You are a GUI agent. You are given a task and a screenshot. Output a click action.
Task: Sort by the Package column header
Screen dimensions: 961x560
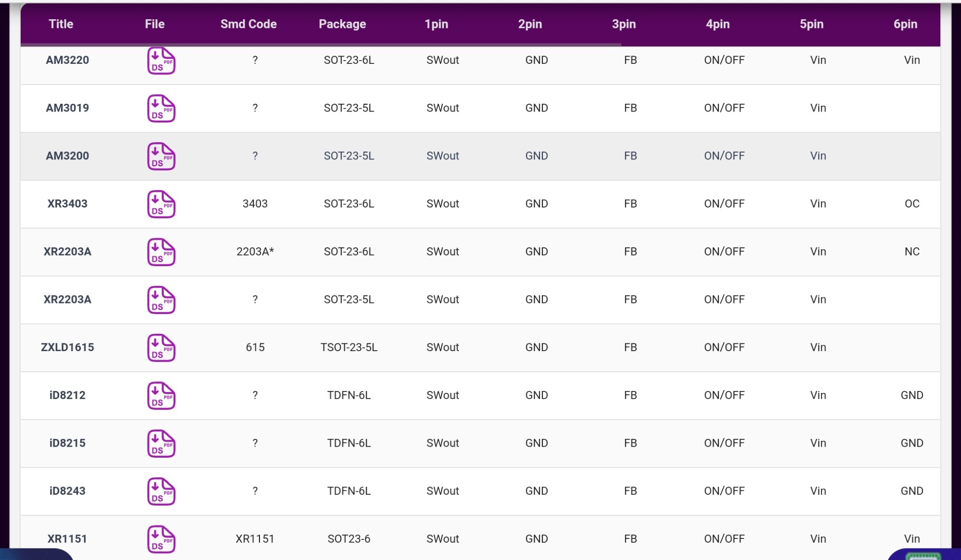[342, 24]
